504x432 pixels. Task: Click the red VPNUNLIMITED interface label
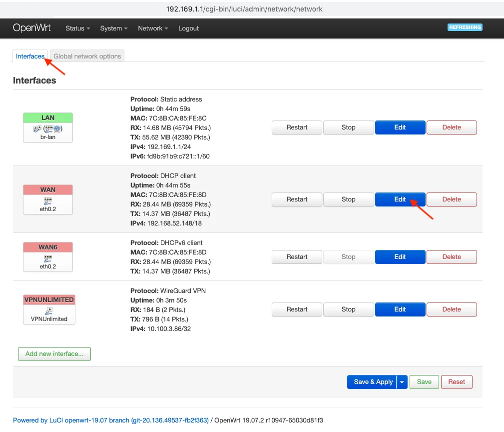tap(49, 300)
